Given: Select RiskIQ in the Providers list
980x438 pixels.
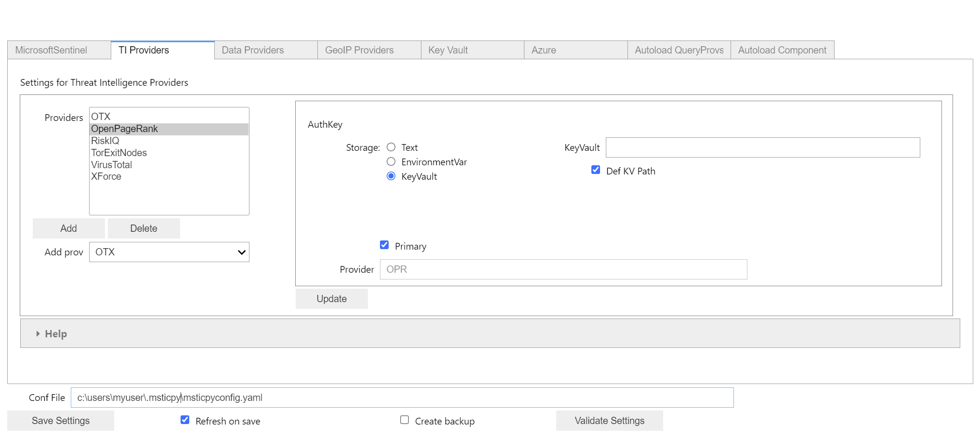Looking at the screenshot, I should [169, 141].
